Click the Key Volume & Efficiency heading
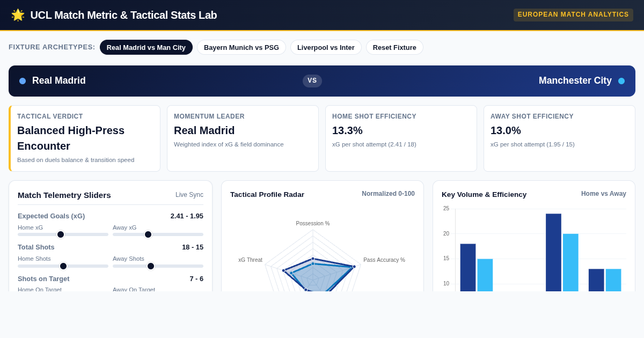This screenshot has width=644, height=338. pos(484,194)
